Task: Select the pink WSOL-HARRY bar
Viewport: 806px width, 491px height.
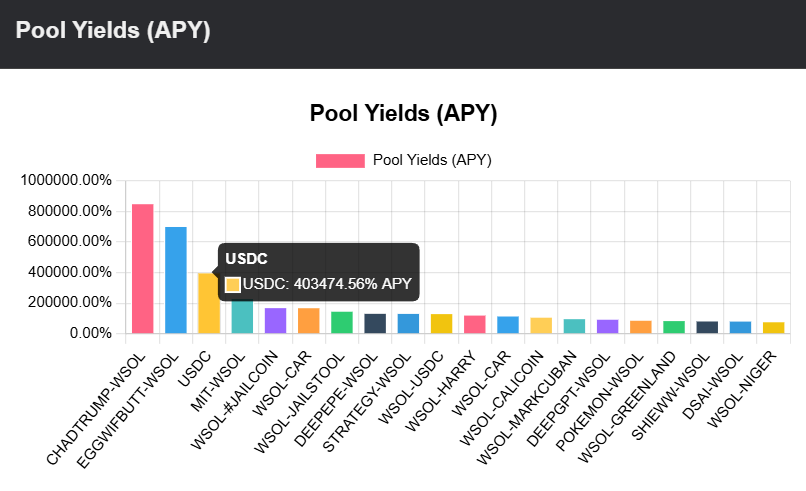Action: coord(474,324)
